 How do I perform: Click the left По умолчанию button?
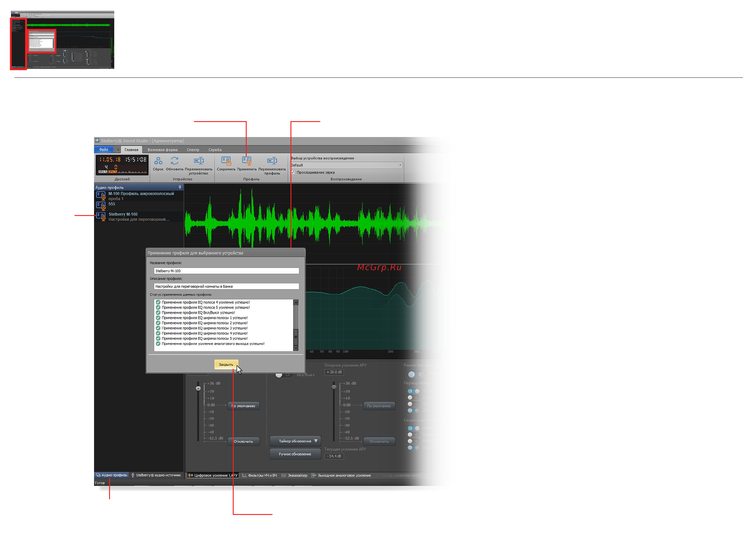click(x=243, y=406)
